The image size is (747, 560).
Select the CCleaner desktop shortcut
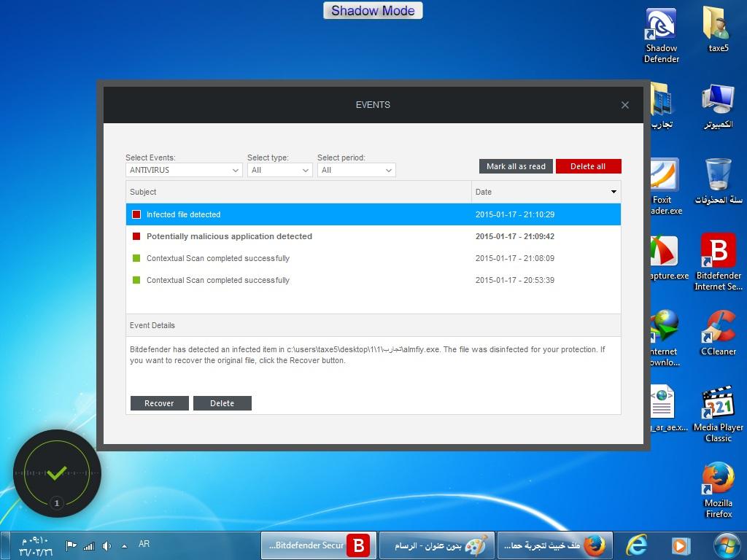719,333
